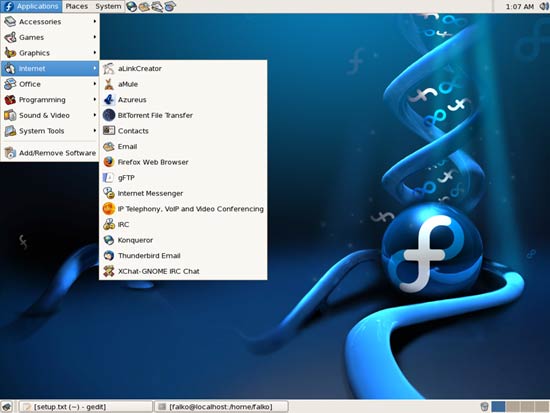Switch to the second workspace in pager
The height and width of the screenshot is (413, 550).
pyautogui.click(x=513, y=407)
